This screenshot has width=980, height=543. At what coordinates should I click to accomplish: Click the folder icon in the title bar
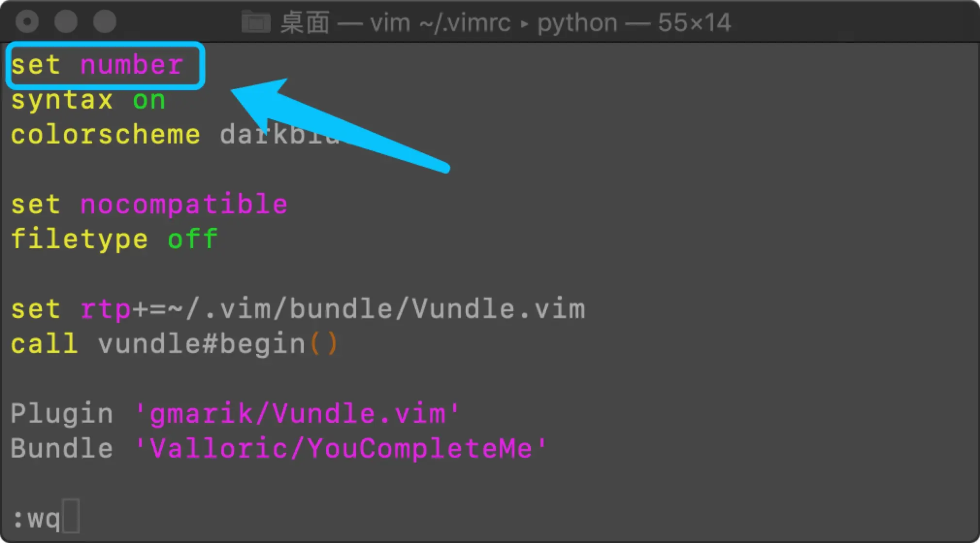coord(256,22)
